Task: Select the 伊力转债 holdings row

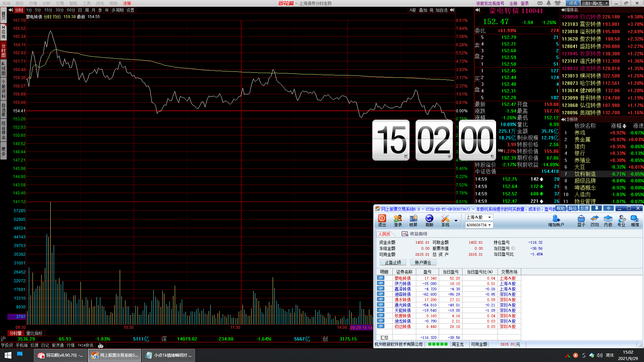Action: pyautogui.click(x=448, y=284)
